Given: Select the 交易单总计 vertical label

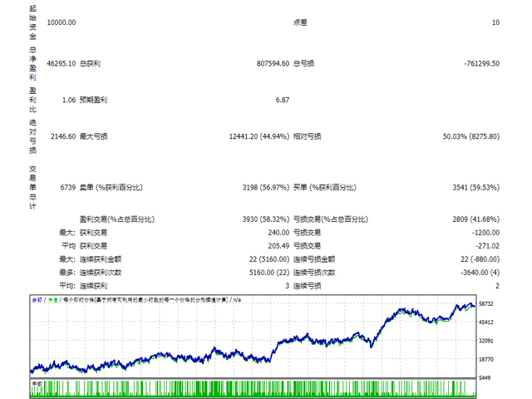Looking at the screenshot, I should click(32, 188).
